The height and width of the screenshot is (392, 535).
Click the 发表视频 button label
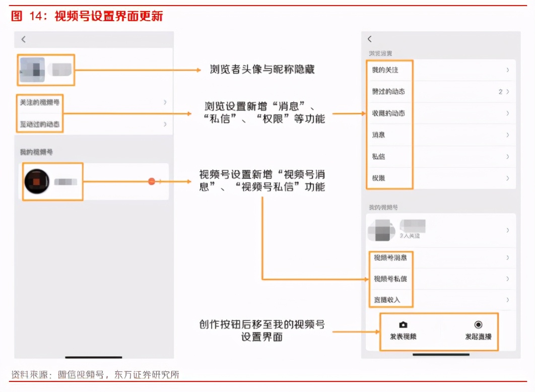point(403,337)
